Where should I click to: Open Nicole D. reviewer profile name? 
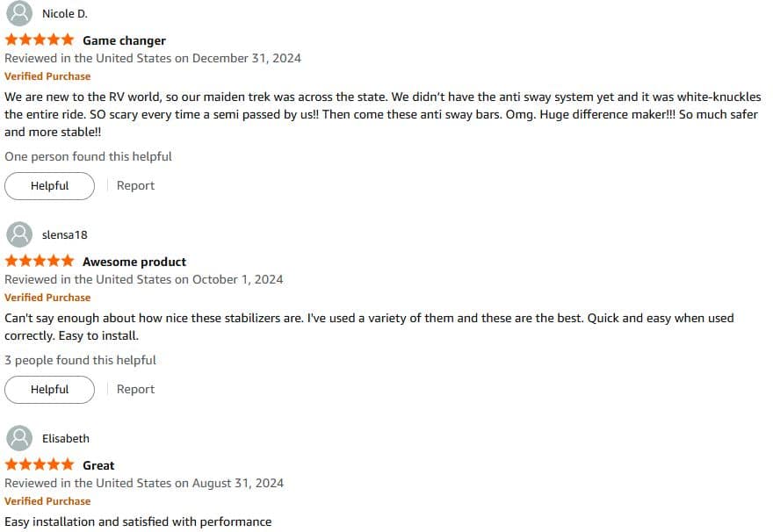pyautogui.click(x=65, y=14)
